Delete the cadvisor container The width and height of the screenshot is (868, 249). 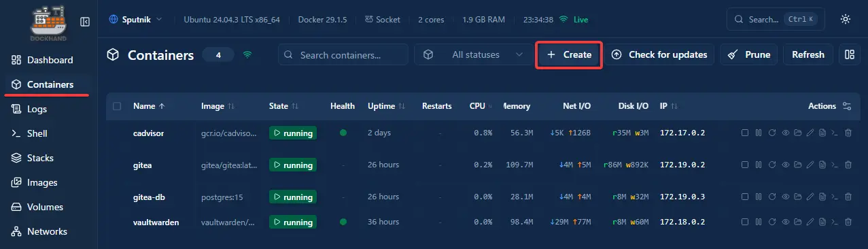pyautogui.click(x=848, y=133)
